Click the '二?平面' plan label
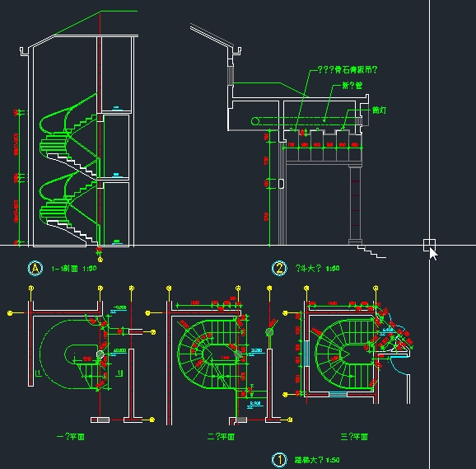This screenshot has width=476, height=469. tap(221, 437)
